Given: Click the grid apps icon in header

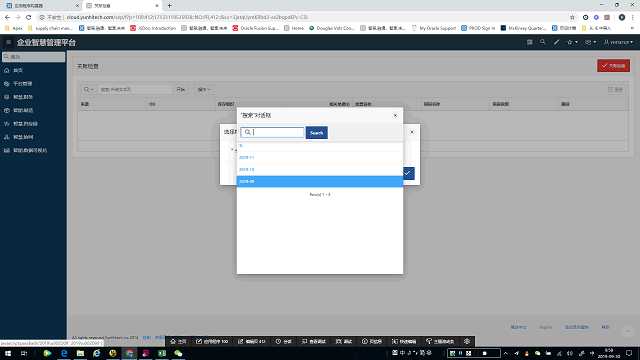Looking at the screenshot, I should click(x=529, y=42).
